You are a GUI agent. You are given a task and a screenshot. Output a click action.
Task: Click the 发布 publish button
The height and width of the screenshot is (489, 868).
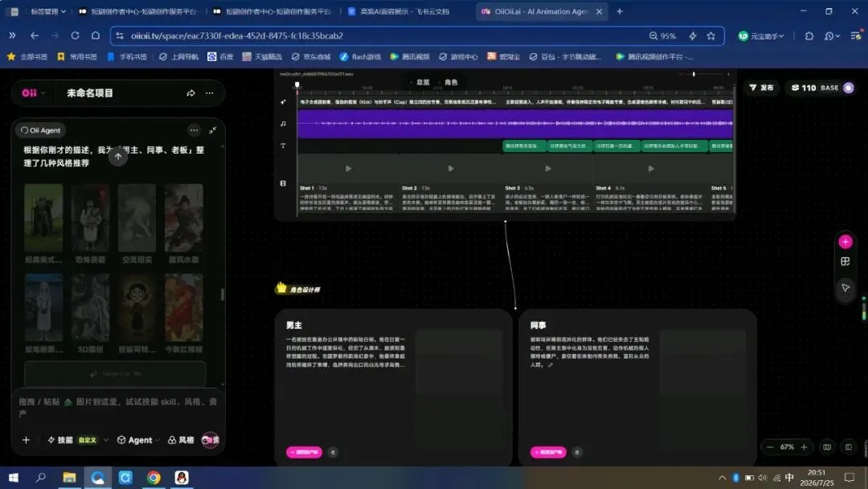click(x=762, y=88)
